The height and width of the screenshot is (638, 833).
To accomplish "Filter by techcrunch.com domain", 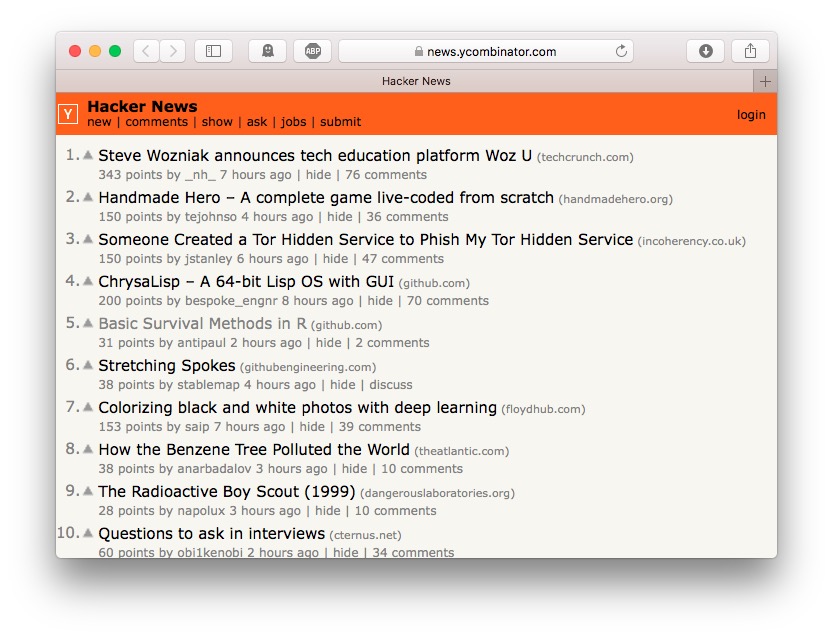I will [x=585, y=157].
